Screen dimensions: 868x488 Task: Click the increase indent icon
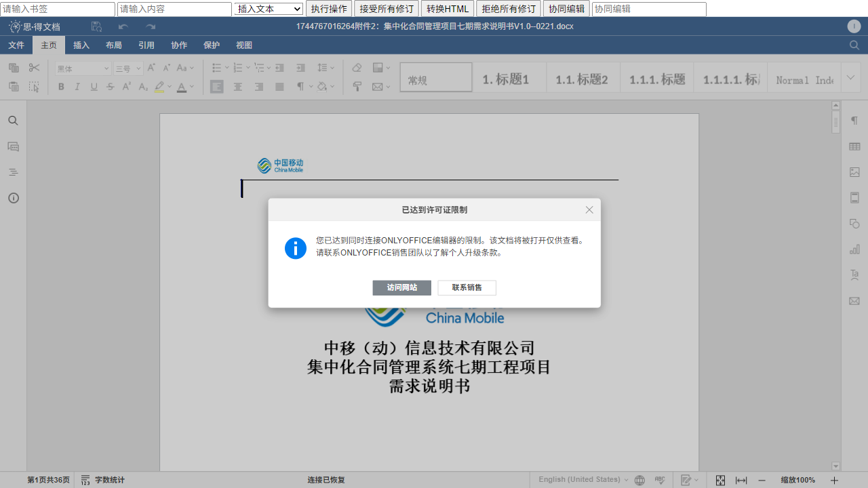tap(300, 68)
